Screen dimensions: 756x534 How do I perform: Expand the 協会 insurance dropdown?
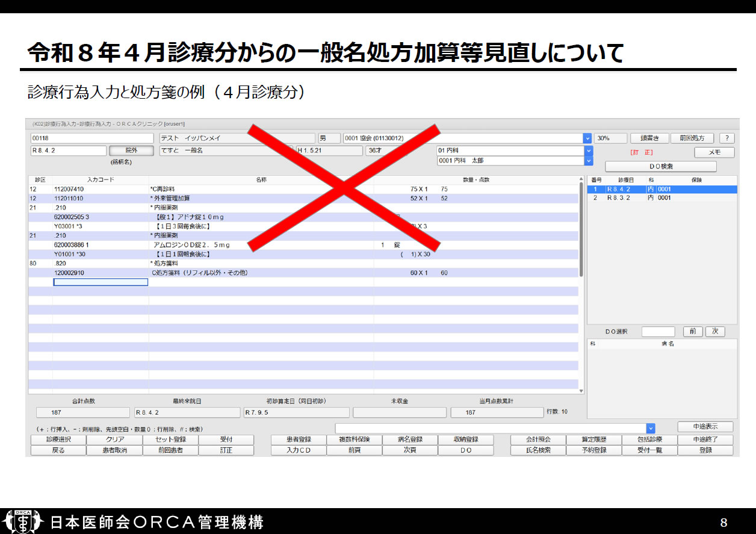point(587,138)
